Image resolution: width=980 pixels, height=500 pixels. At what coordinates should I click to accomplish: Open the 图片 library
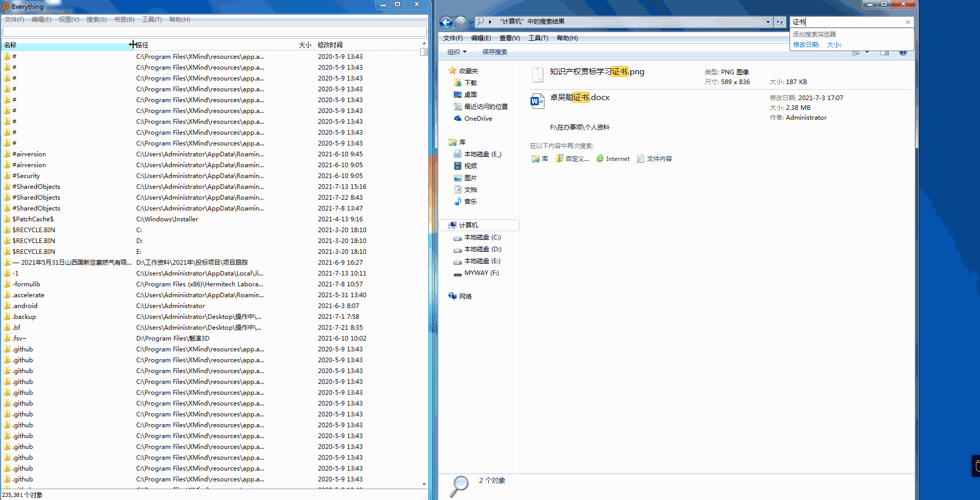point(465,178)
